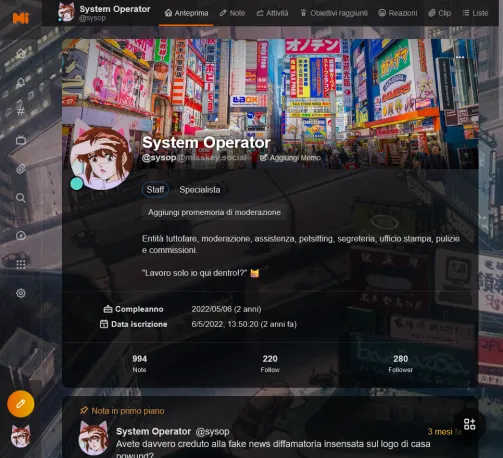503x458 pixels.
Task: Click System Operator name in pinned note
Action: click(153, 431)
